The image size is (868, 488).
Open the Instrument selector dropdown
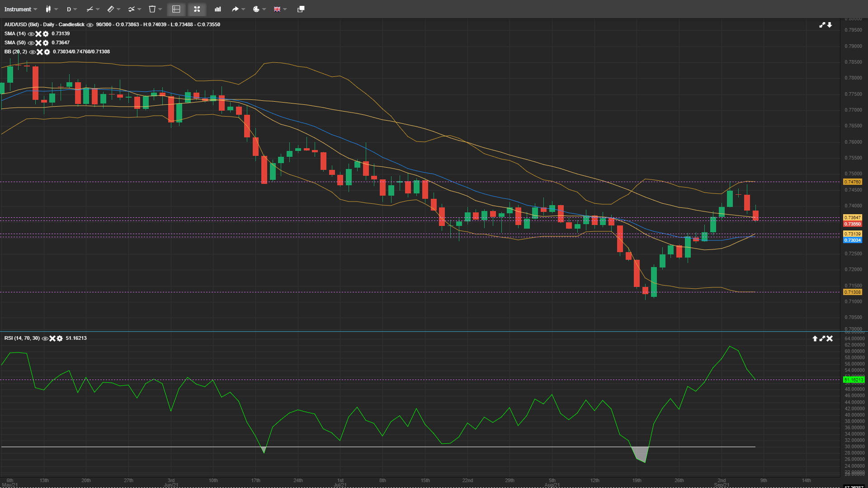coord(21,9)
